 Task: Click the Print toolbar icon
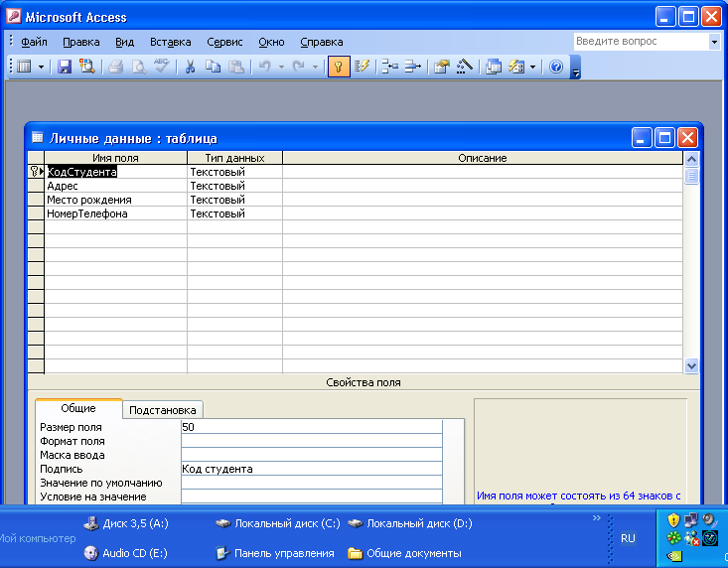pos(115,67)
